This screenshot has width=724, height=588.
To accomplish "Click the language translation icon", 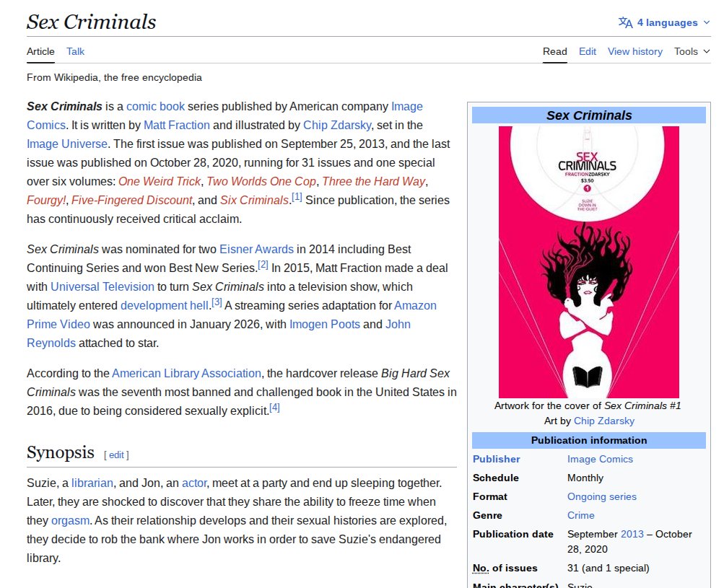I will tap(625, 22).
